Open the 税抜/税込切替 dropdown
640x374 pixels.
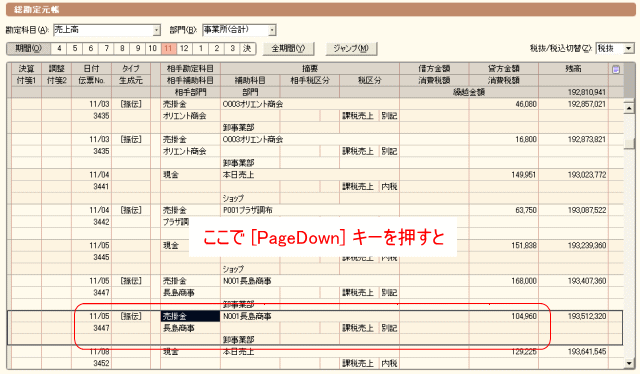pos(628,49)
